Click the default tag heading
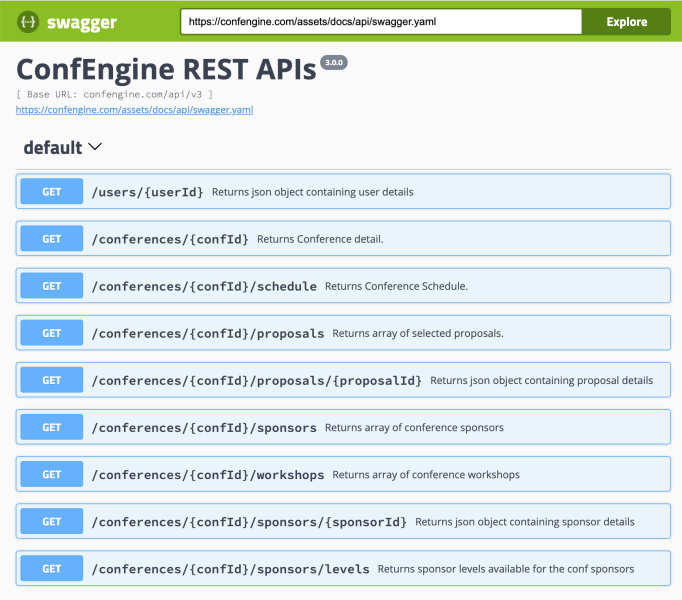This screenshot has width=682, height=600. click(53, 147)
